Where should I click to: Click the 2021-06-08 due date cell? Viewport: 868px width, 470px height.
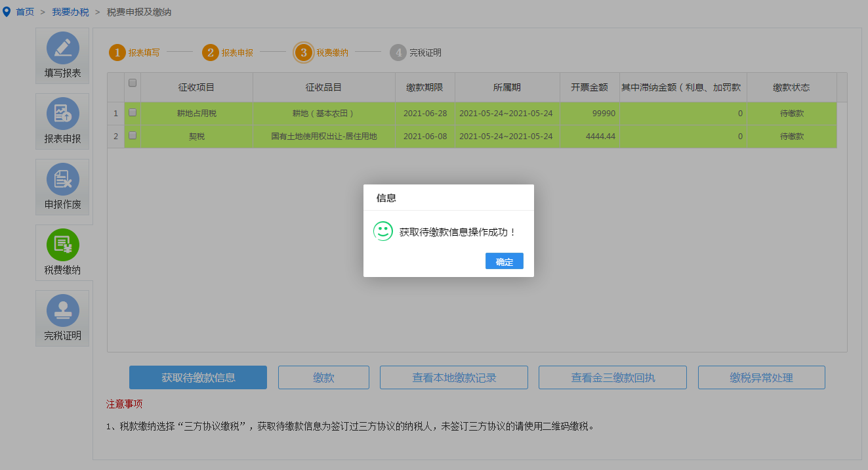coord(425,137)
